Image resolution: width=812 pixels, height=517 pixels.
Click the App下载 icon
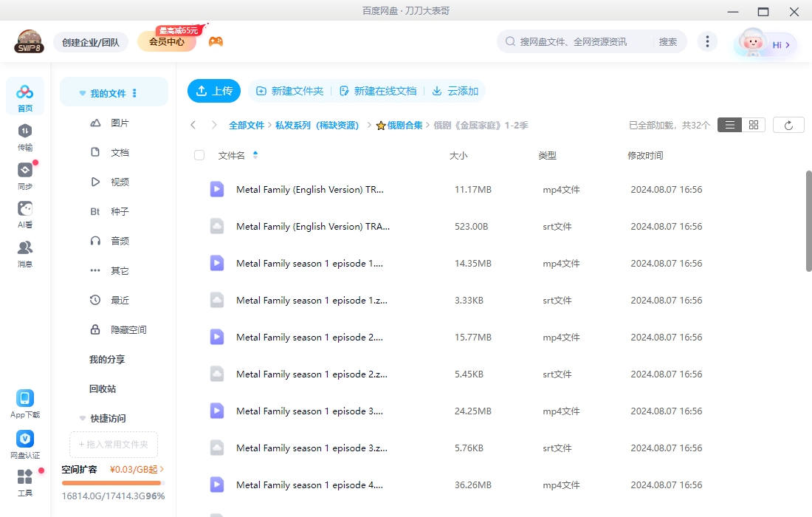25,403
